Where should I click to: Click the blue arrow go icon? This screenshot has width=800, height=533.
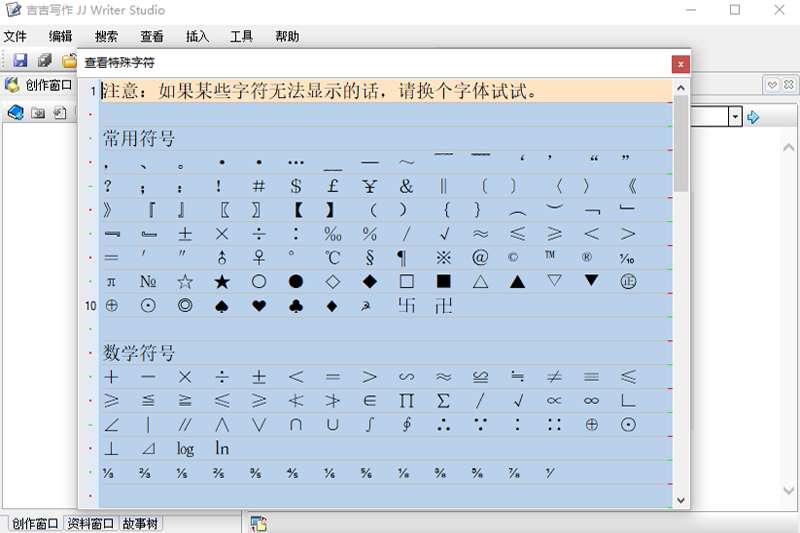pos(753,117)
